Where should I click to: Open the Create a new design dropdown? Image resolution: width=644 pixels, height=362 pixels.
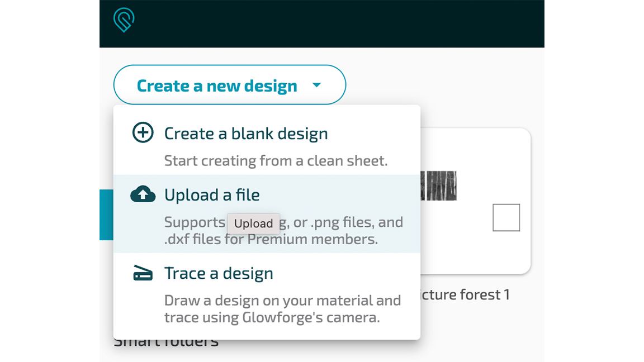[x=230, y=84]
